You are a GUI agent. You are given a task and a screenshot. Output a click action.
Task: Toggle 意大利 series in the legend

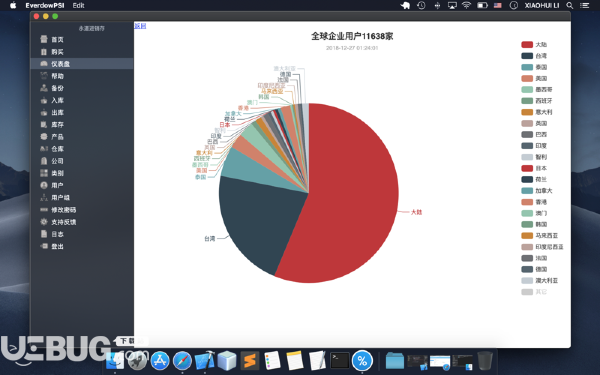[537, 112]
